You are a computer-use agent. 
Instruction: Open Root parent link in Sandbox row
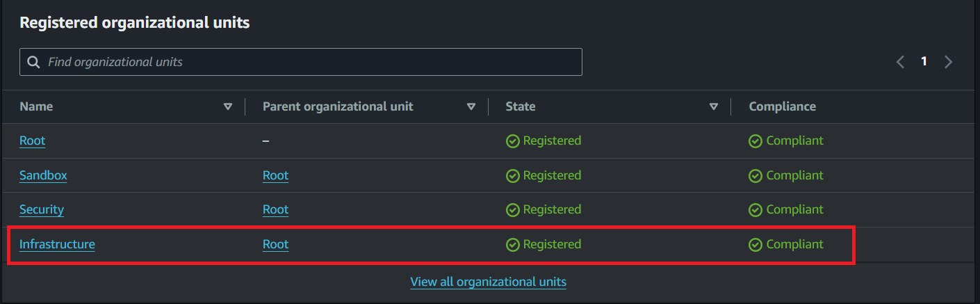275,175
